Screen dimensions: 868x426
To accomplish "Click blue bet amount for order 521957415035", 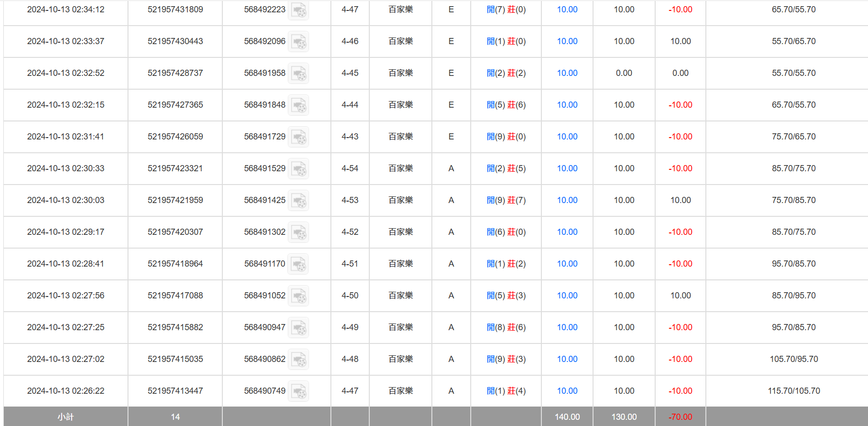I will tap(567, 359).
